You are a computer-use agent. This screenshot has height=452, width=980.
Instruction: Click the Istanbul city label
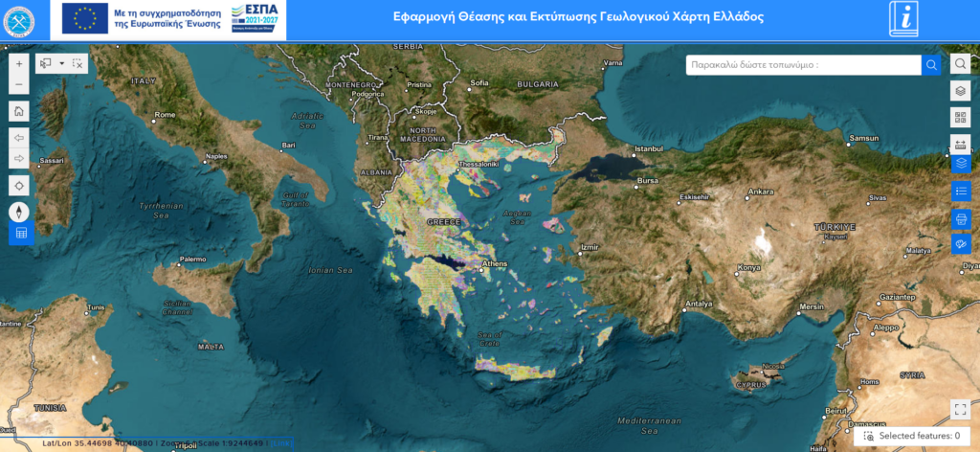[648, 148]
